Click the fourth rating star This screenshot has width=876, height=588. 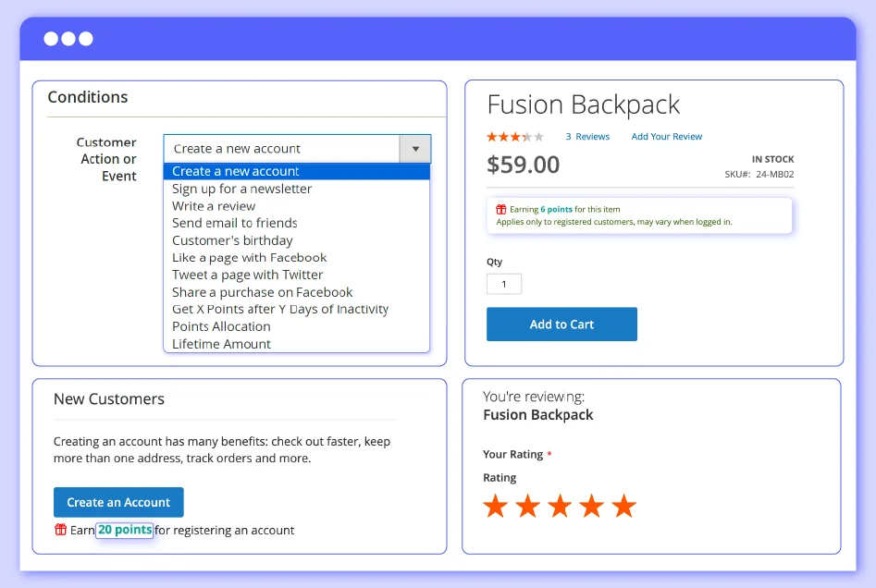tap(592, 506)
